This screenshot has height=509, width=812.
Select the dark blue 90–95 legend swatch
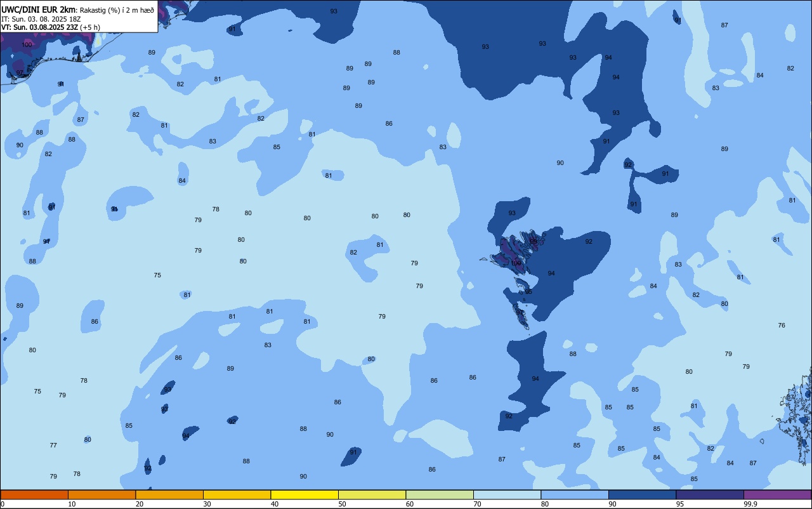click(x=642, y=494)
